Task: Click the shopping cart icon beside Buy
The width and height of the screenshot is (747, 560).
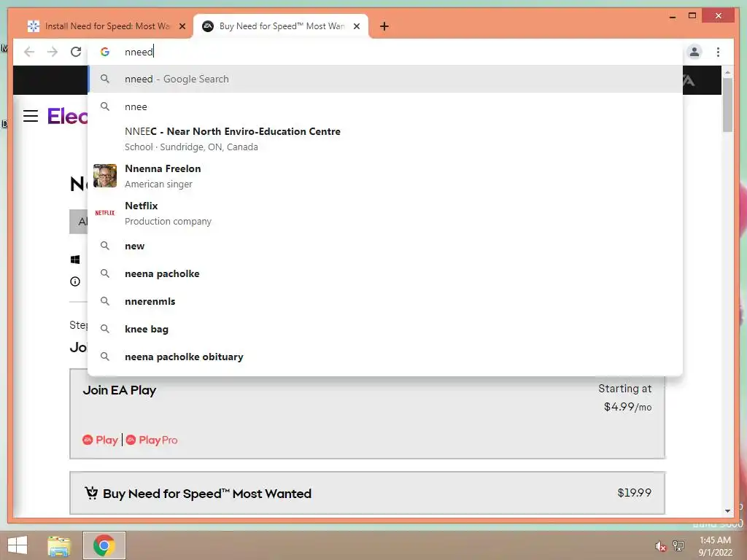Action: click(91, 492)
